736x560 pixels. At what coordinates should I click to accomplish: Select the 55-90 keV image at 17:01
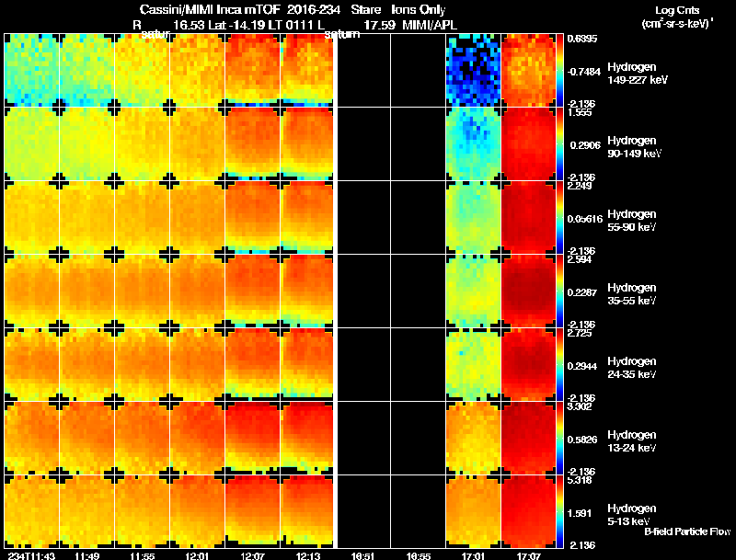(473, 218)
